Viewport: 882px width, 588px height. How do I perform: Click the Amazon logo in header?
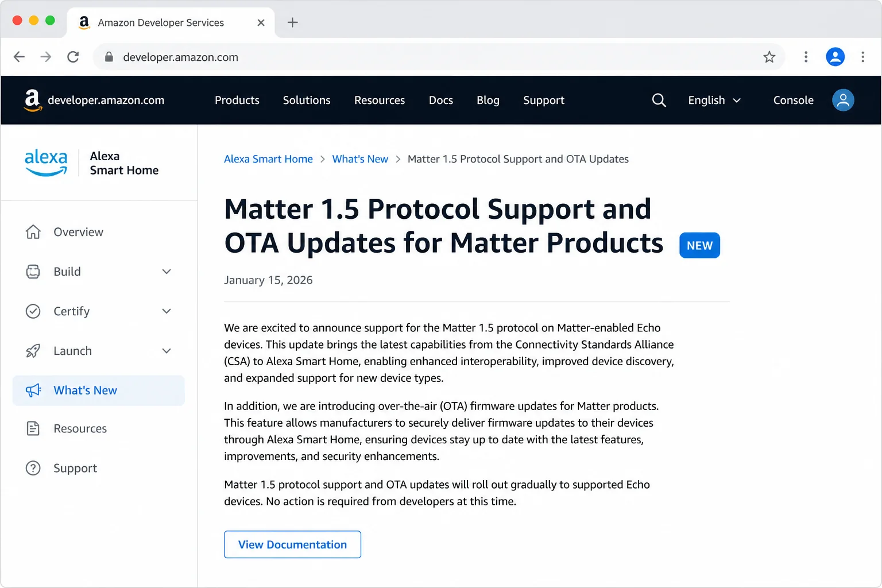click(x=33, y=100)
